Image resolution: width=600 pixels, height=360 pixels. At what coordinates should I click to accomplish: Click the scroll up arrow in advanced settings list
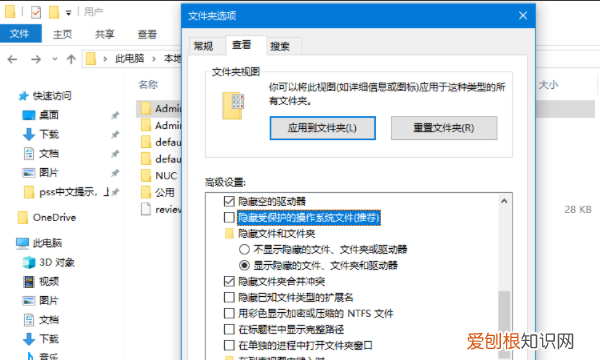[x=504, y=201]
